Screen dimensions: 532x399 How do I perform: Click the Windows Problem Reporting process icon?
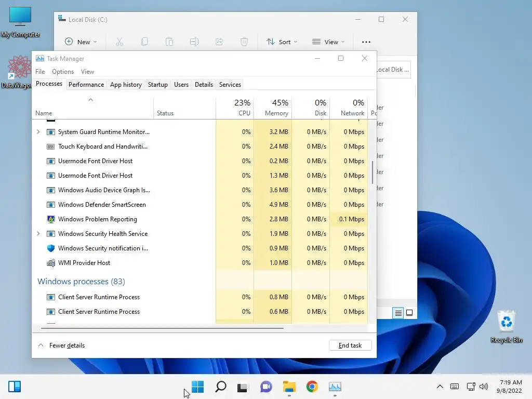[50, 219]
